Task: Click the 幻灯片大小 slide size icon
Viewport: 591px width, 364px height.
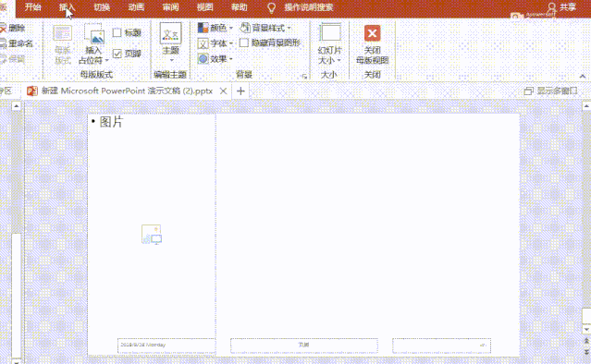Action: [330, 32]
